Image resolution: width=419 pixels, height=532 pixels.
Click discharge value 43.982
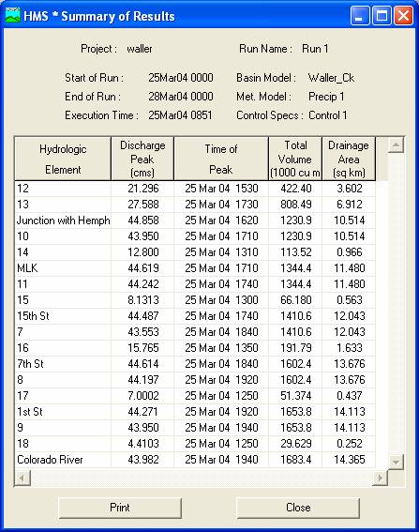143,460
